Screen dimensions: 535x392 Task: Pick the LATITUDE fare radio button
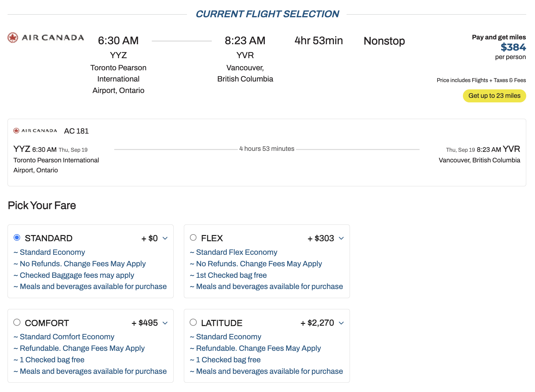193,322
